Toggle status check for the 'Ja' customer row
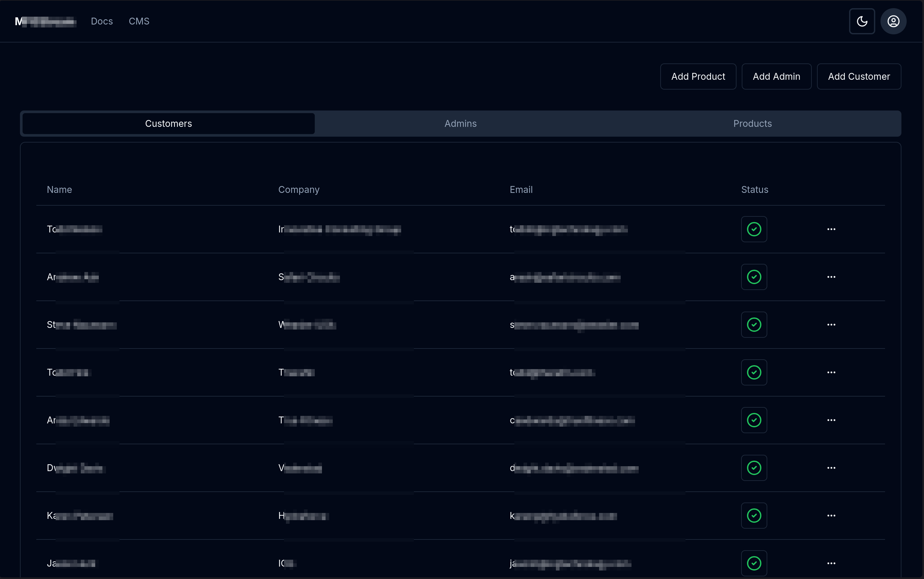Image resolution: width=924 pixels, height=579 pixels. [754, 563]
